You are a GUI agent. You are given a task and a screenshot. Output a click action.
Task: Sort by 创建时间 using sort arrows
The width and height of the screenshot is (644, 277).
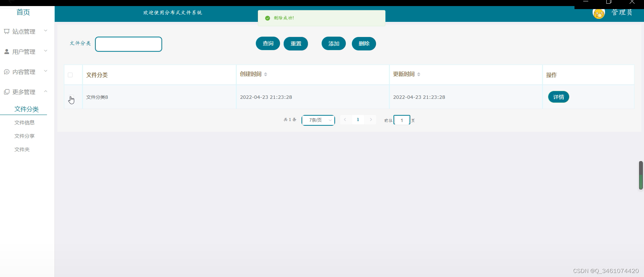266,74
